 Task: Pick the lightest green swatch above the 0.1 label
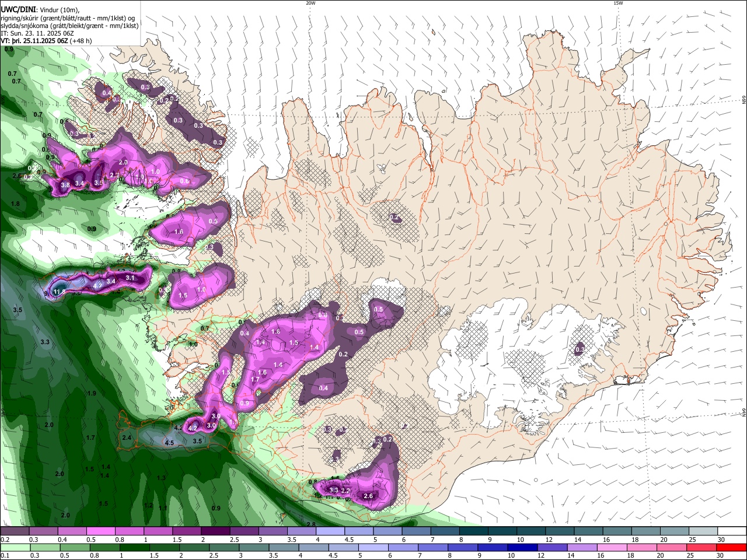point(16,548)
